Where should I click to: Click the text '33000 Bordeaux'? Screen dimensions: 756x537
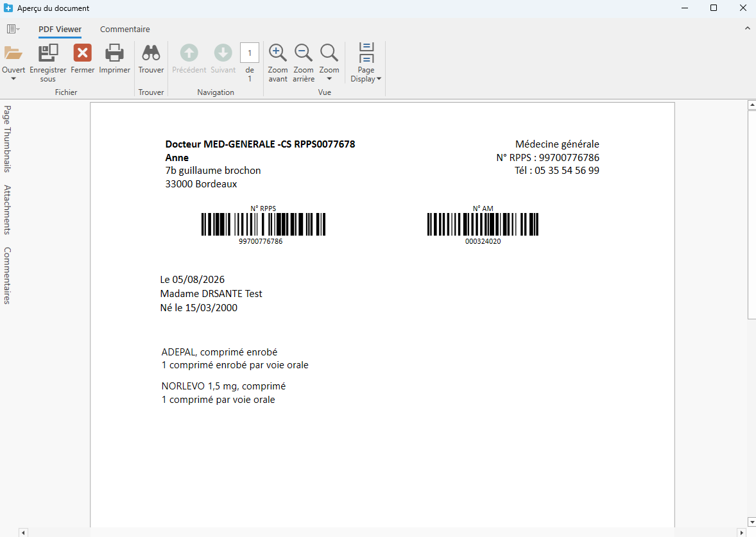(201, 184)
